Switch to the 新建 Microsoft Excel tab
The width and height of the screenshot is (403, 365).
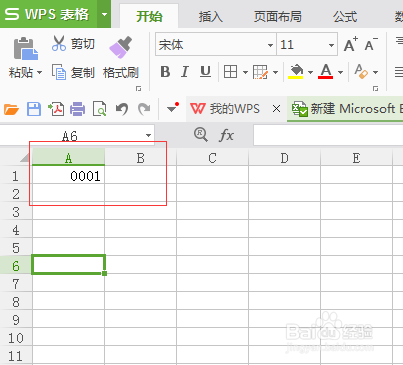(x=345, y=109)
